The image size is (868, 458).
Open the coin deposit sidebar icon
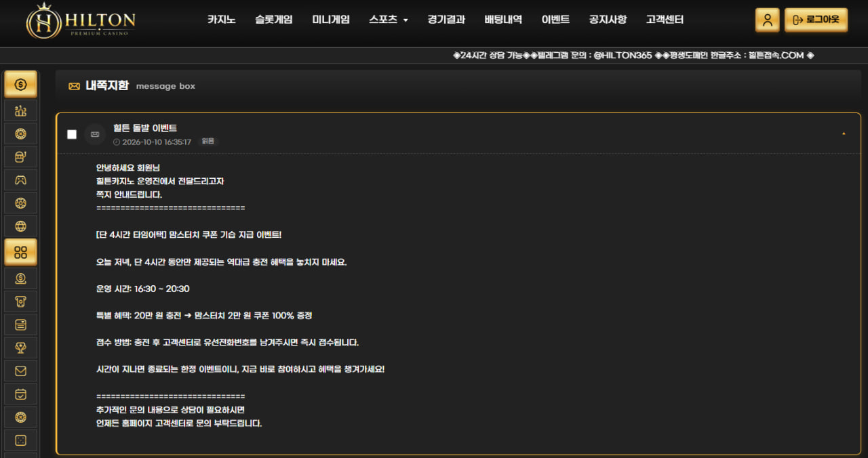[20, 278]
